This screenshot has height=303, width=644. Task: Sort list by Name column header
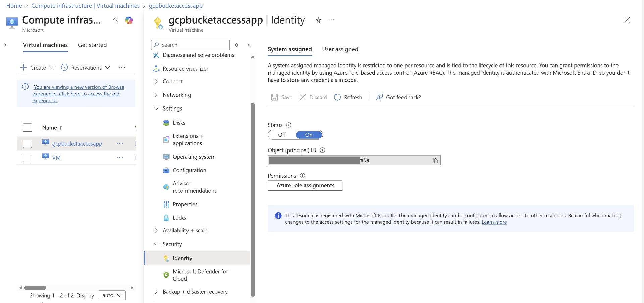pos(52,128)
